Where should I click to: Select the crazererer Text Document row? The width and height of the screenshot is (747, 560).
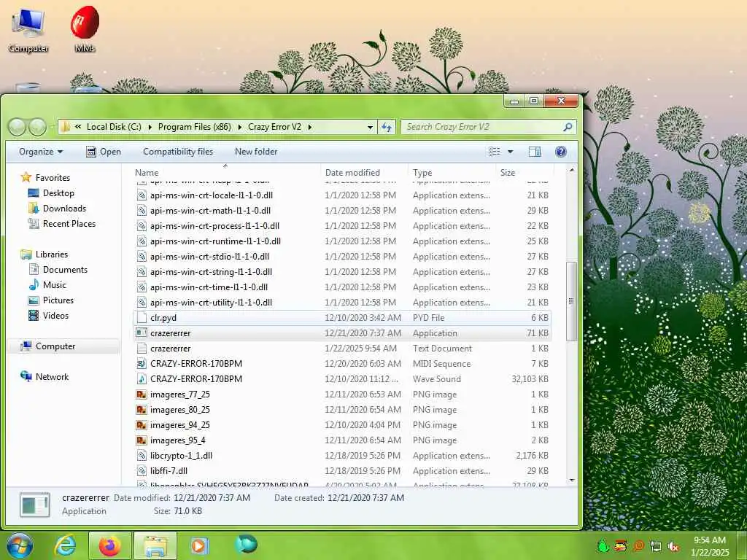pos(342,348)
